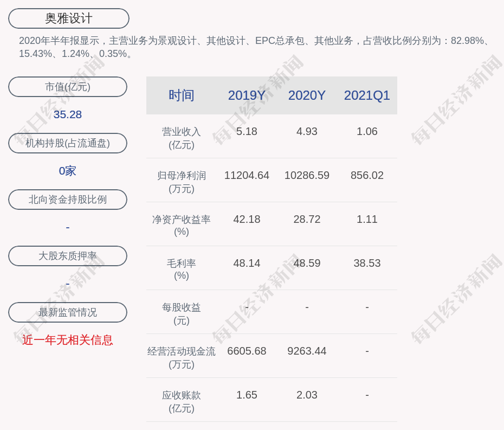
Task: Click the ROE value 42.18
Action: (x=247, y=220)
